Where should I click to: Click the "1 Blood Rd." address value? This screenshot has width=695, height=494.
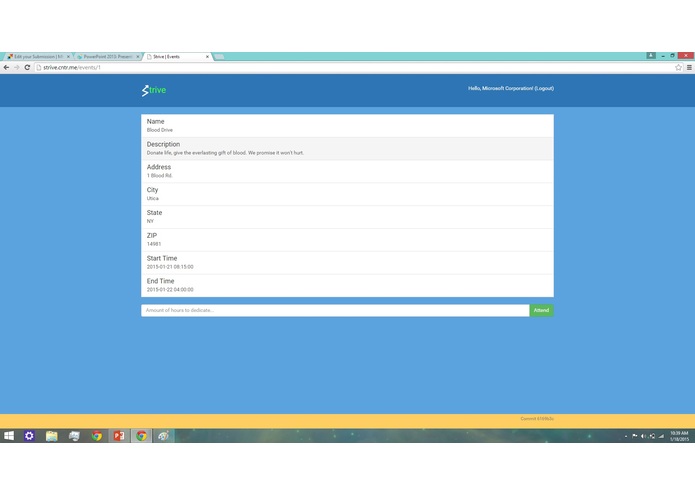coord(160,175)
